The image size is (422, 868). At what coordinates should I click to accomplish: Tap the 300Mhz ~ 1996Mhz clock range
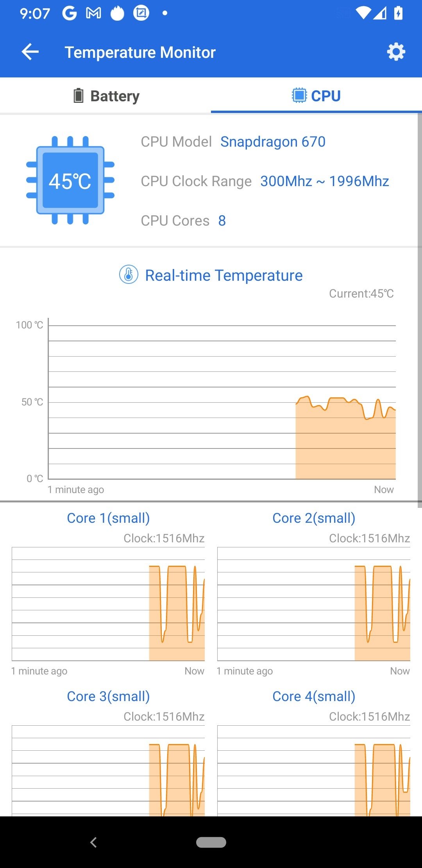pos(325,181)
